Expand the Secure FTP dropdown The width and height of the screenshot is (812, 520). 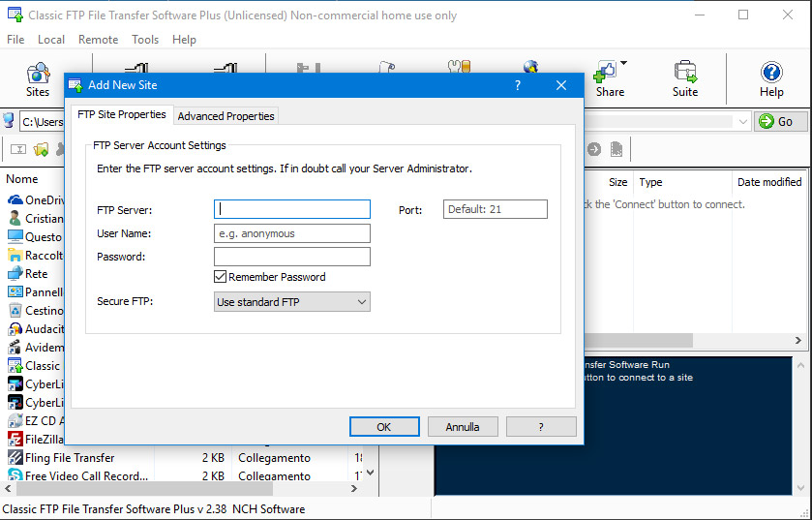pos(361,302)
